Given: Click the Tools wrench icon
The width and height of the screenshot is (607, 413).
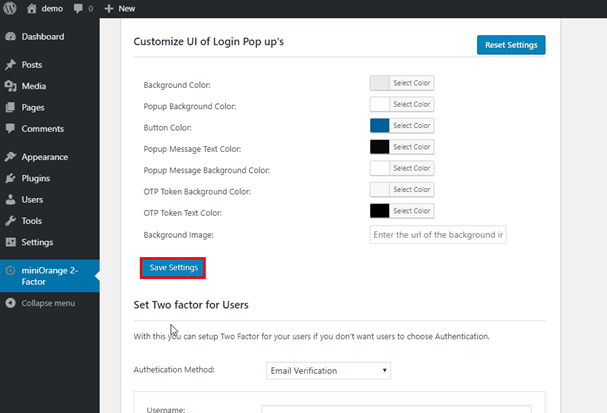Looking at the screenshot, I should (10, 221).
